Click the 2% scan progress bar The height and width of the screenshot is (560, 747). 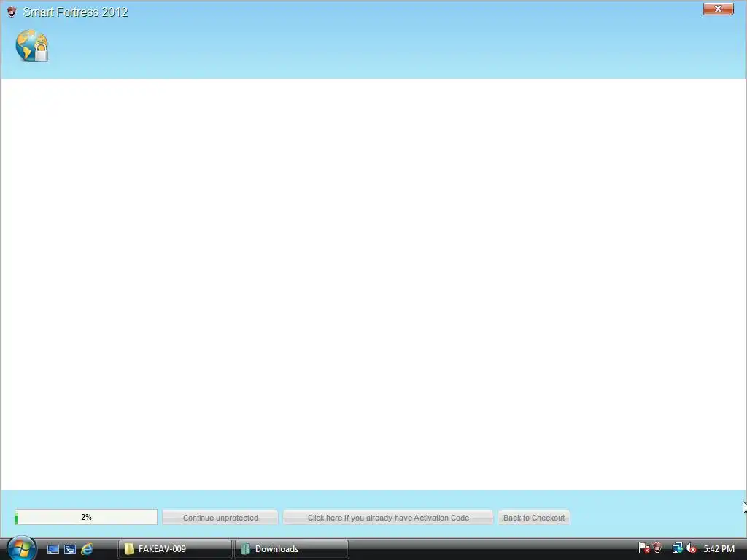86,517
